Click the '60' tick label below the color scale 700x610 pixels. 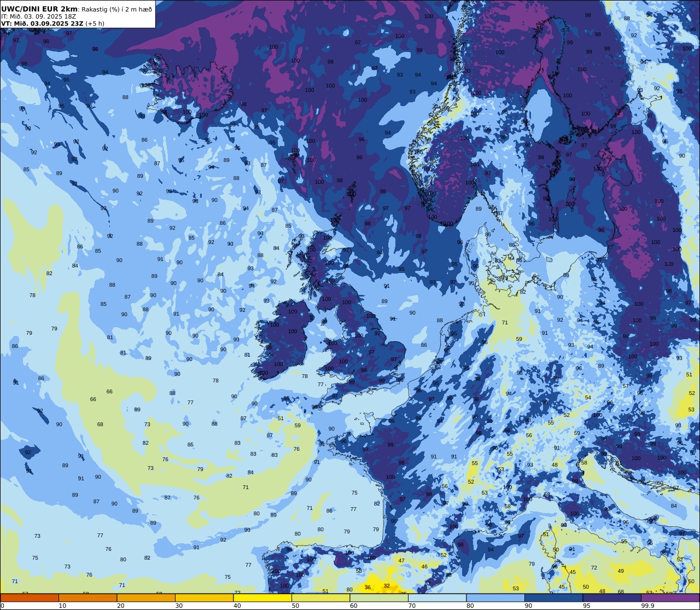(x=354, y=606)
